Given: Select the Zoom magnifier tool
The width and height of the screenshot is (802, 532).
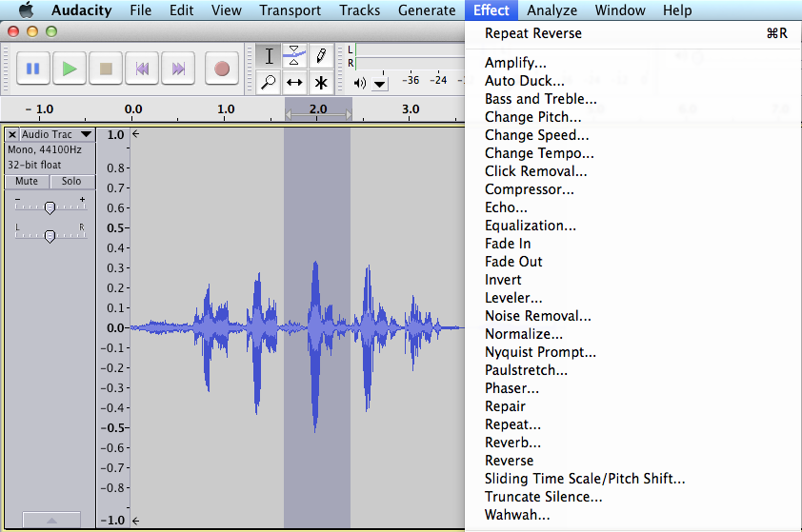Looking at the screenshot, I should coord(269,82).
